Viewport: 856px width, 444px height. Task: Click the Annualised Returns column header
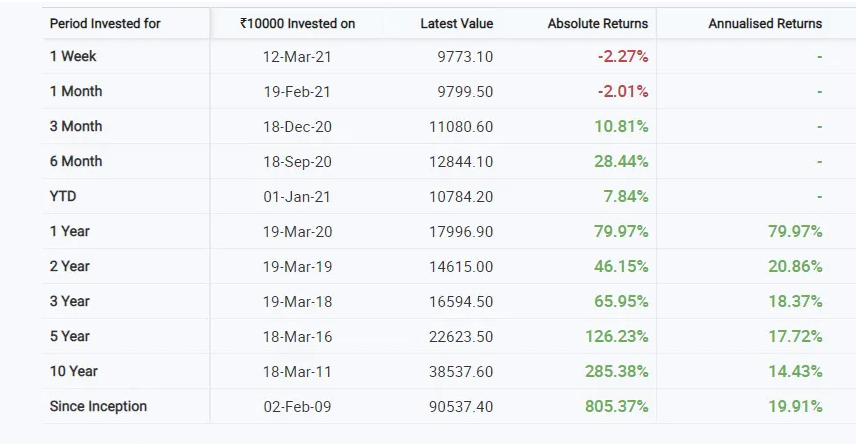[765, 23]
